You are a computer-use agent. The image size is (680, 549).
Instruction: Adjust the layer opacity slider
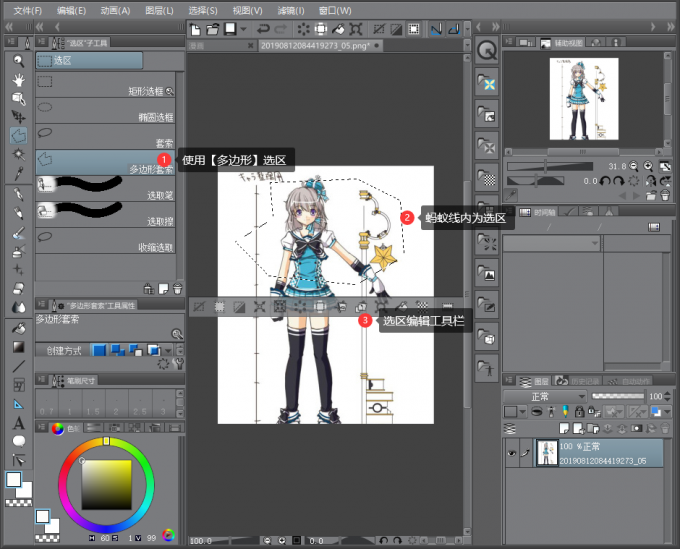618,396
